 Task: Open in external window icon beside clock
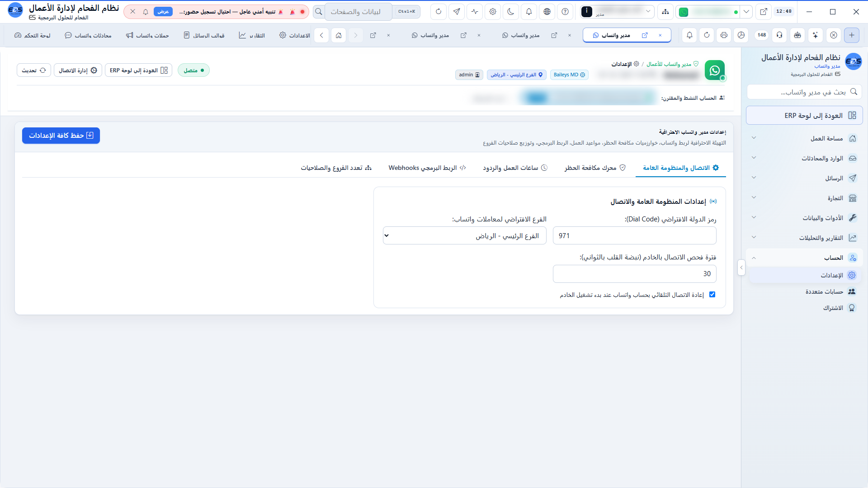click(x=764, y=12)
